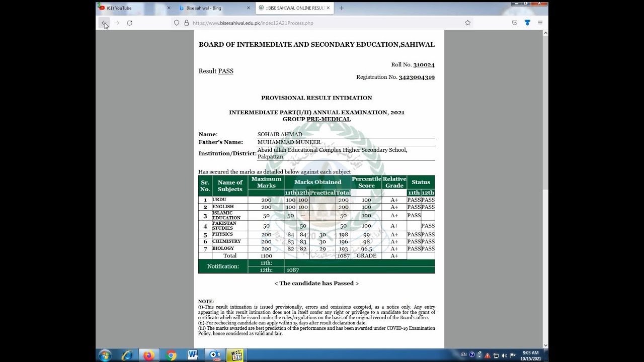Click the PAKISTAN STUDIES subject name

pyautogui.click(x=224, y=225)
